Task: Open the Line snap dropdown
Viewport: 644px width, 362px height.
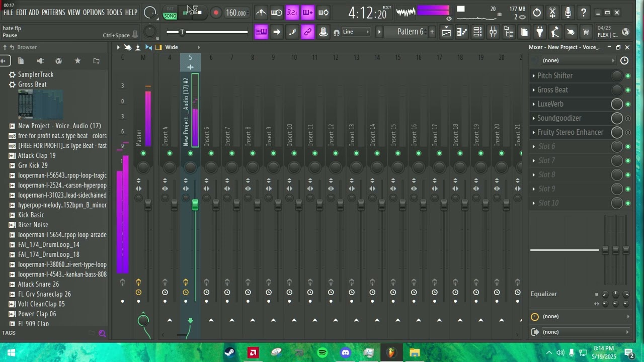Action: [356, 32]
